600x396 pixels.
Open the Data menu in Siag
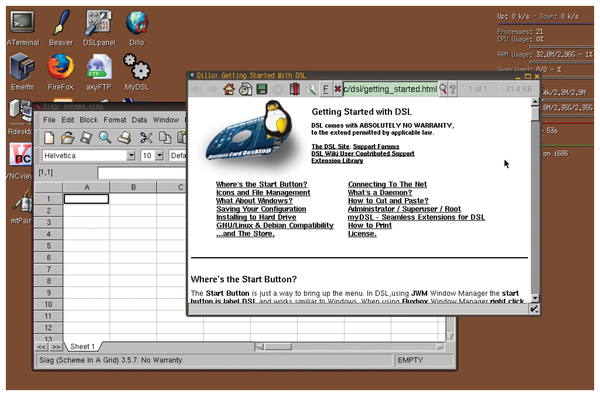point(139,120)
